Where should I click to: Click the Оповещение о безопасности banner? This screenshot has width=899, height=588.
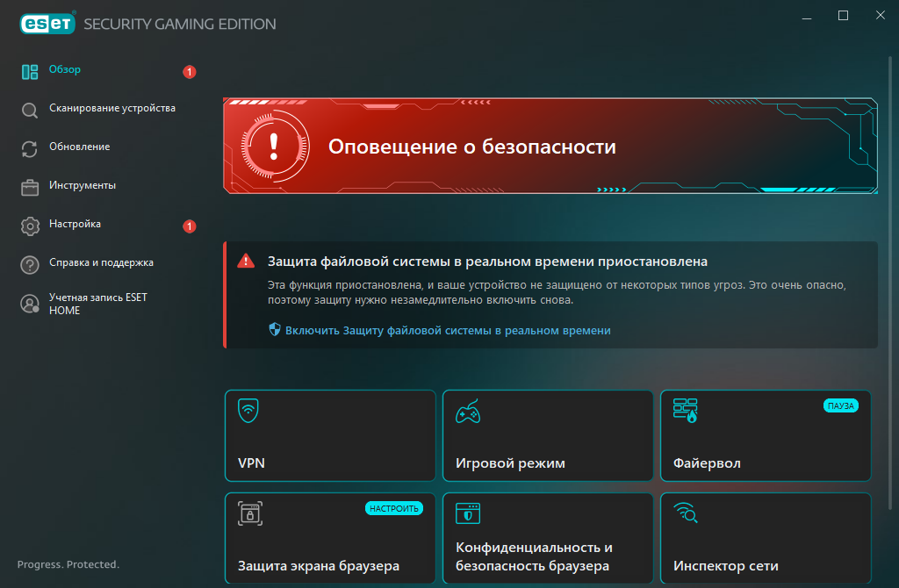coord(550,146)
